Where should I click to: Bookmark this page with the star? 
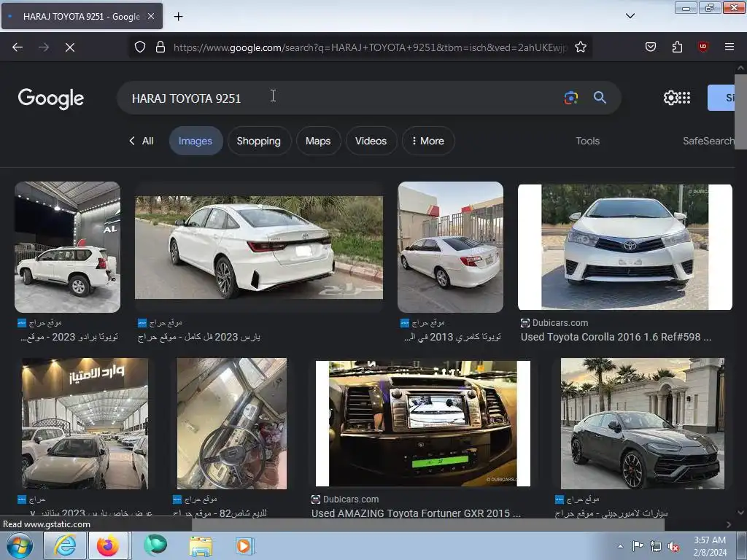coord(580,47)
